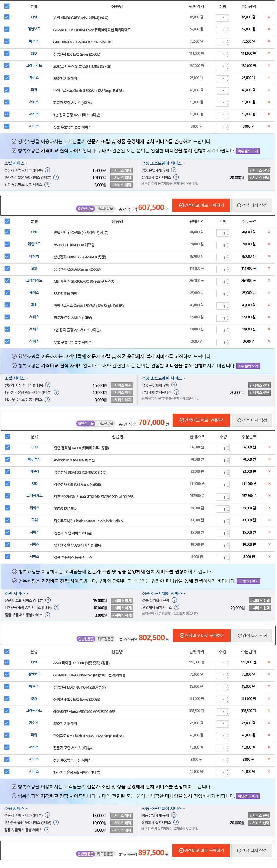
Task: Select 일반전문몰 beside the 897,500원 total
Action: pos(86,854)
